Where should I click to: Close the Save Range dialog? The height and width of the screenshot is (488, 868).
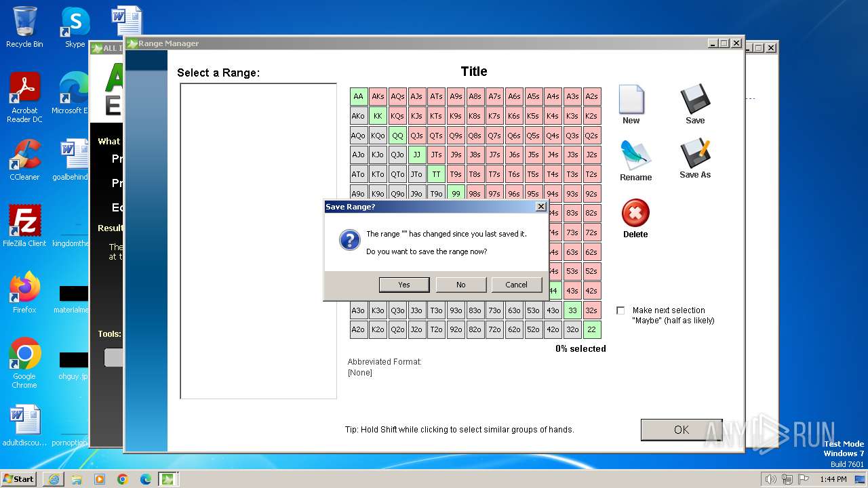(x=540, y=207)
